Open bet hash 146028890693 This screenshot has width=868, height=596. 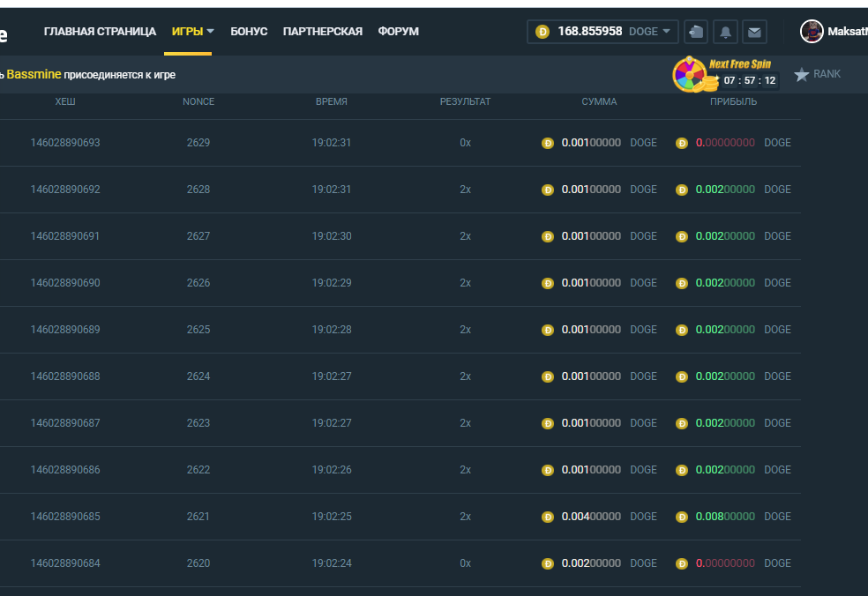65,143
